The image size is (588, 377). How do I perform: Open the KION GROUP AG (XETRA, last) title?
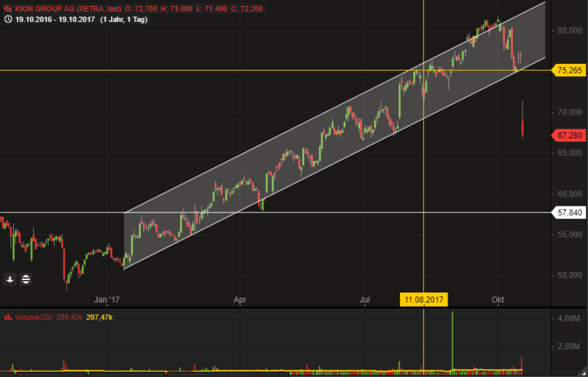tap(68, 9)
